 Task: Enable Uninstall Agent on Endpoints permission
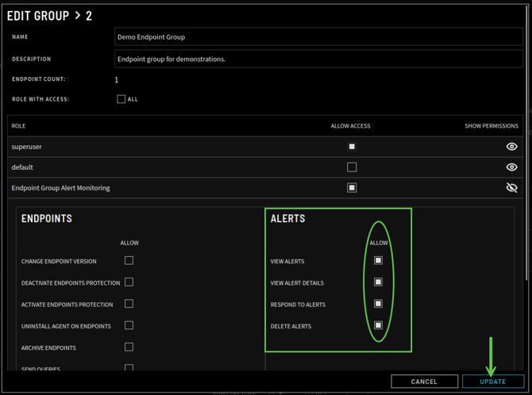[129, 325]
